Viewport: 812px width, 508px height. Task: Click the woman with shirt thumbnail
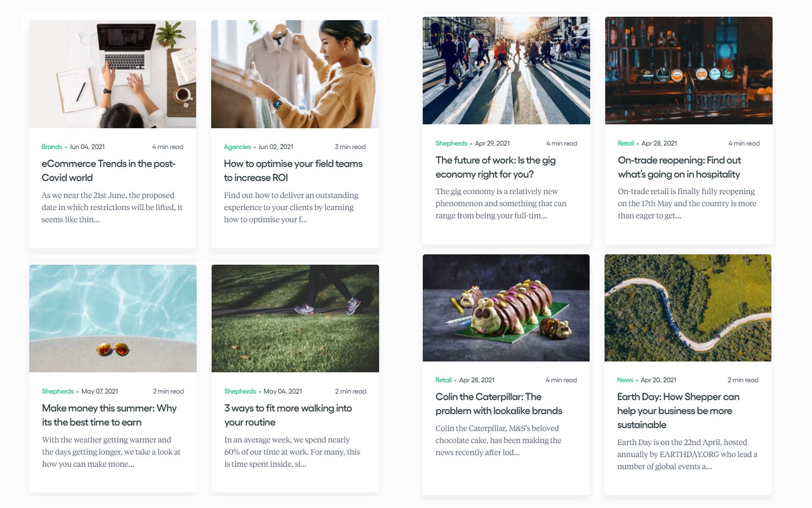click(x=294, y=74)
